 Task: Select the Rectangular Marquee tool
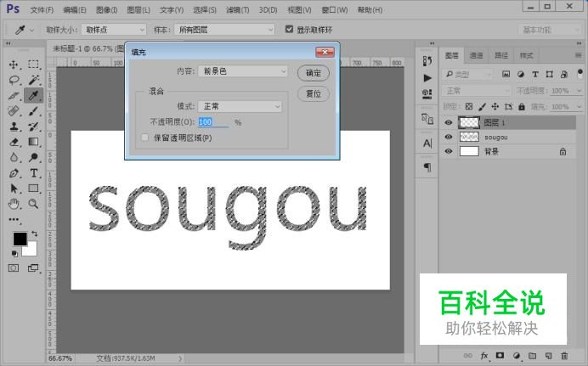click(x=33, y=65)
